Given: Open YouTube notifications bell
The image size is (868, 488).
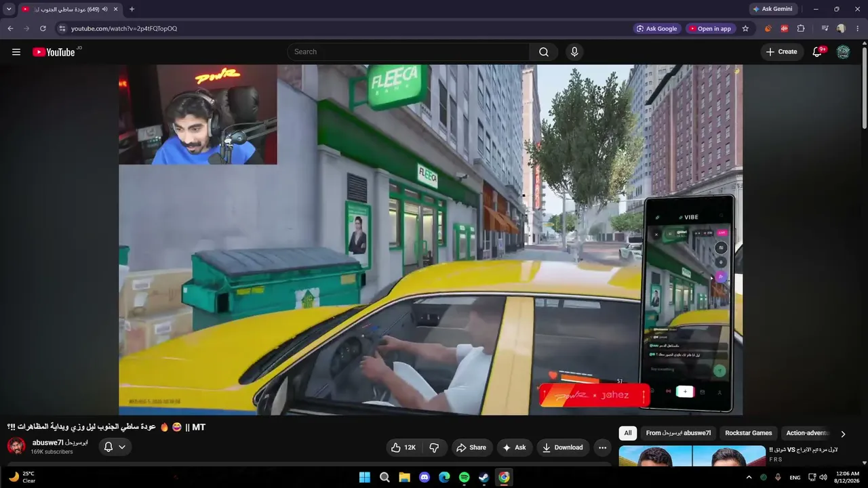Looking at the screenshot, I should pos(817,52).
